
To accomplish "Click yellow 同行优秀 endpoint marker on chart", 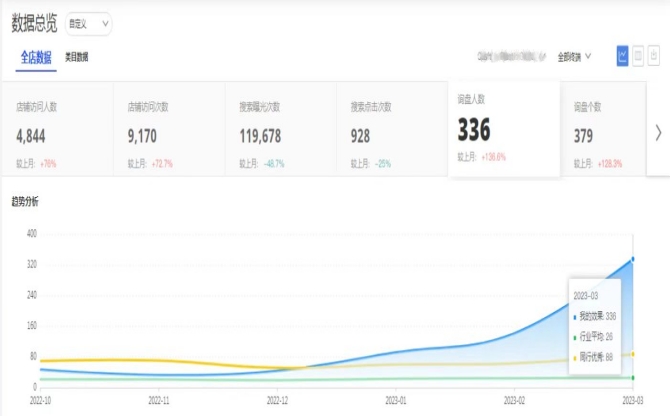I will coord(632,354).
